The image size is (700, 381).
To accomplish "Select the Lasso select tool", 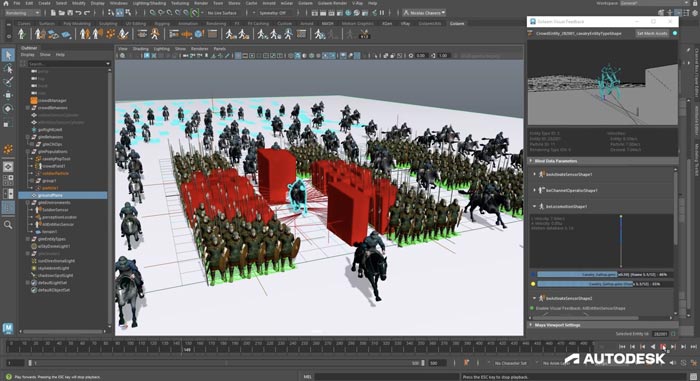I will pyautogui.click(x=8, y=68).
